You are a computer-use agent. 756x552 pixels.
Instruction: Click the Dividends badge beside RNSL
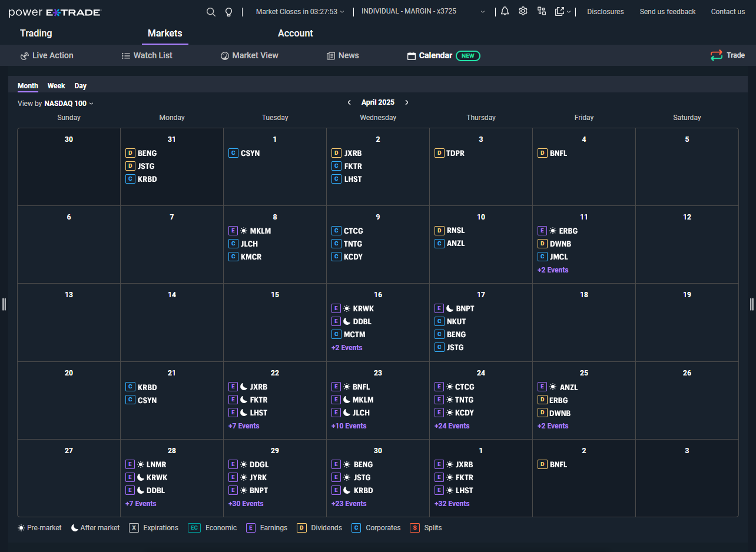click(439, 231)
